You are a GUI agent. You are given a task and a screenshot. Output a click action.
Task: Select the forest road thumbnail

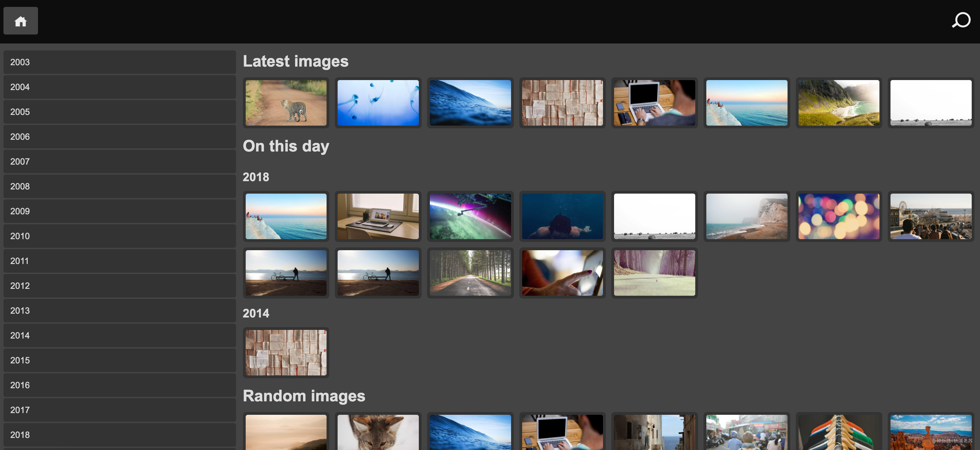pos(470,273)
